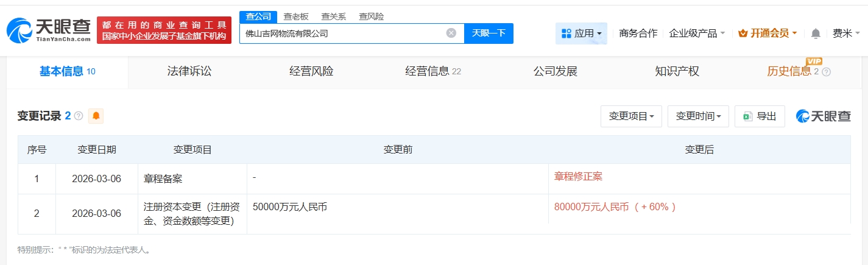Open the 章程修正案 link
This screenshot has width=868, height=265.
pos(578,177)
